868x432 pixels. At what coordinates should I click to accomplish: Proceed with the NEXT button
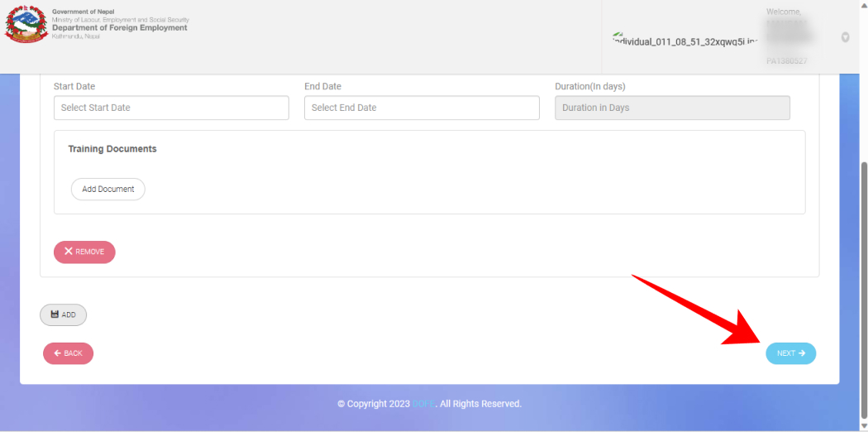(x=790, y=353)
